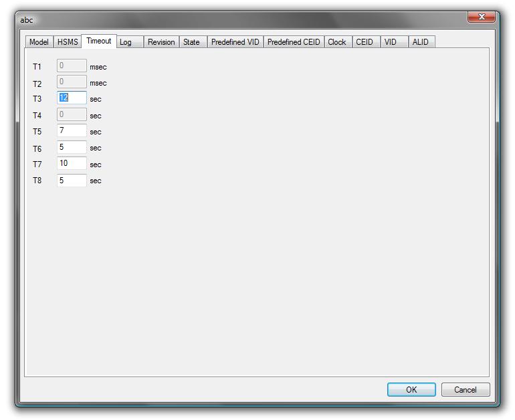
Task: Click the Timeout tab
Action: pyautogui.click(x=99, y=41)
